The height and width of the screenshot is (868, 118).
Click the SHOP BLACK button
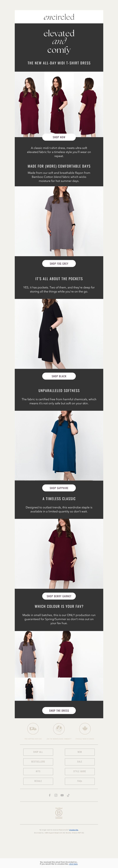pos(59,376)
